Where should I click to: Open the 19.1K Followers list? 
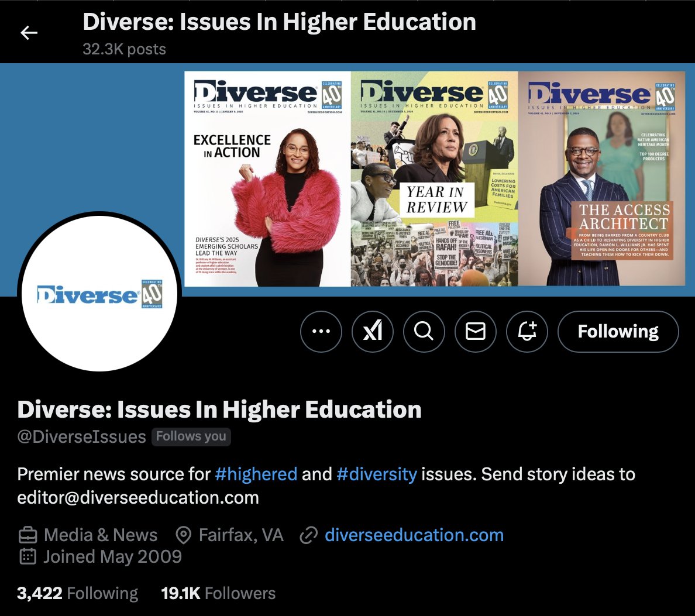pyautogui.click(x=218, y=593)
